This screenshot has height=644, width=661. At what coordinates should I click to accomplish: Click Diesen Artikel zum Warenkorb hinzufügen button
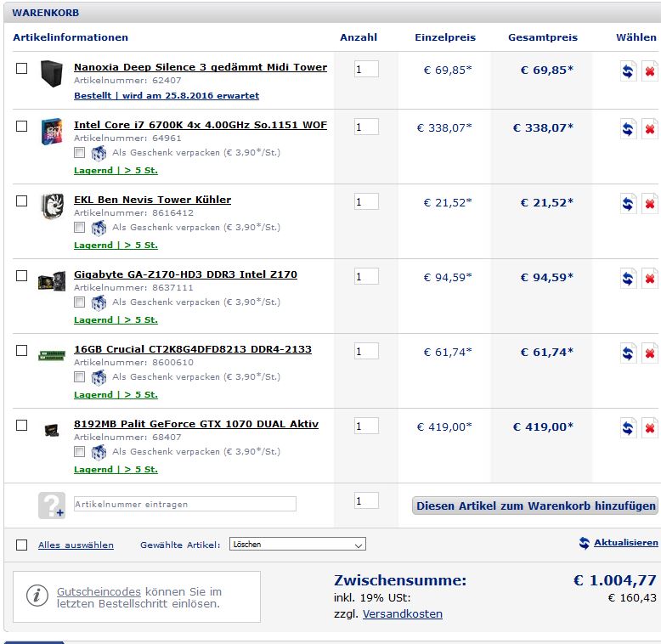point(535,506)
